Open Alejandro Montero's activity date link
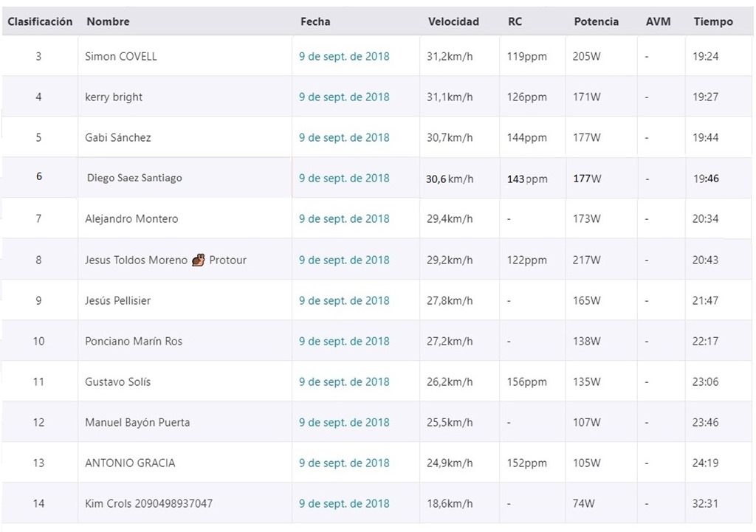756x532 pixels. [344, 218]
